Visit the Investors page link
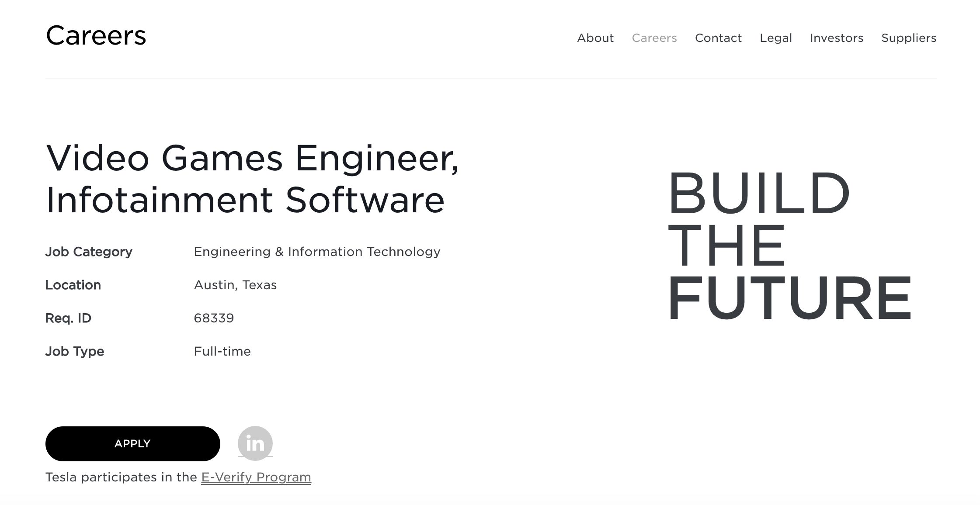980x505 pixels. [x=837, y=38]
